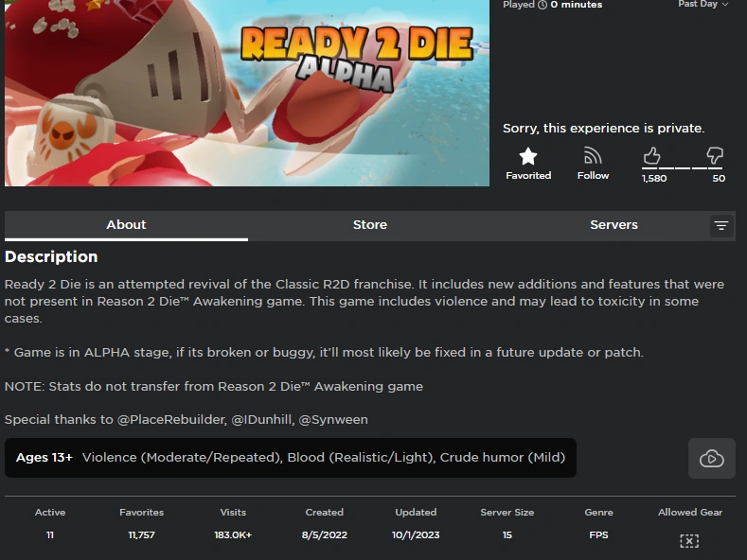The height and width of the screenshot is (560, 747).
Task: Click the Follow feed icon
Action: point(593,156)
